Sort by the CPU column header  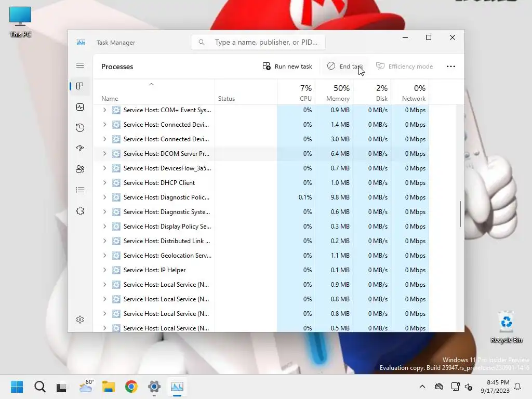click(296, 92)
